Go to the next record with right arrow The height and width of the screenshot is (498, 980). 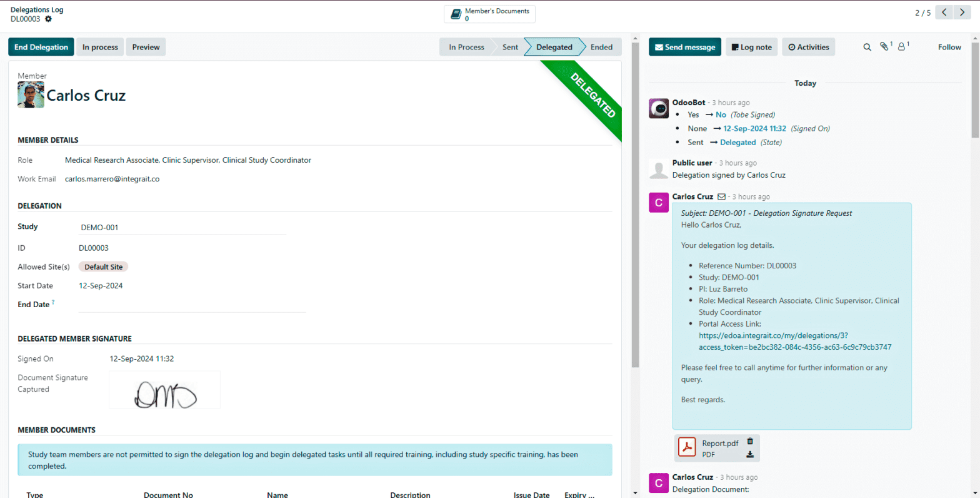tap(962, 13)
